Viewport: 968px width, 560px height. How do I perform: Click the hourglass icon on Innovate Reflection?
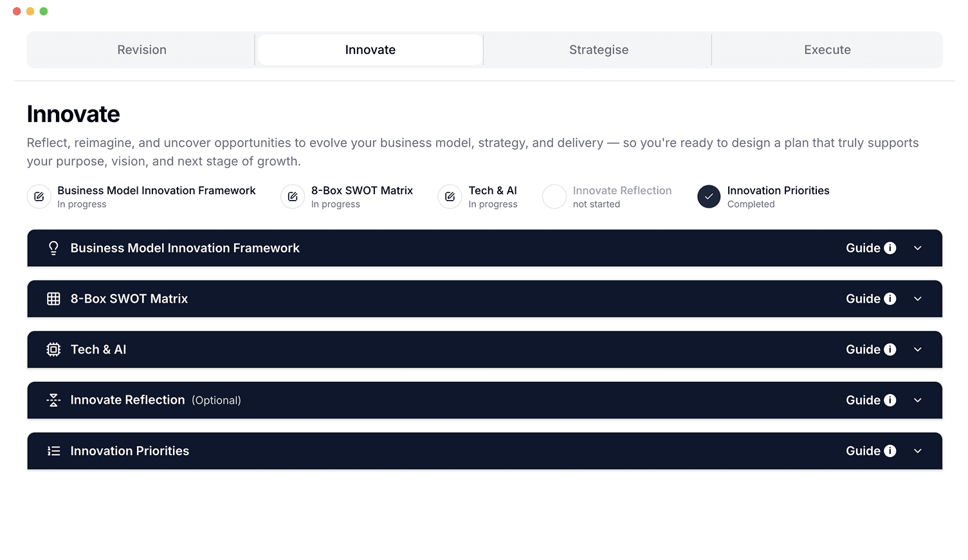pos(53,400)
